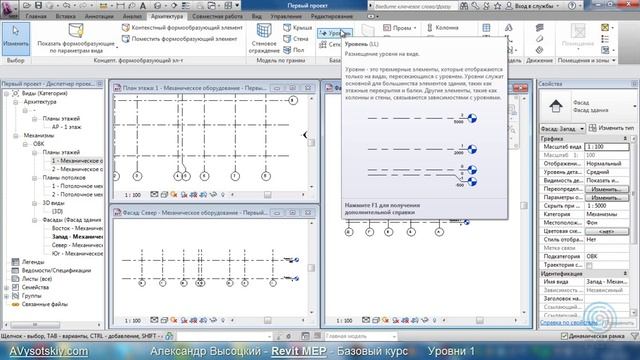Click the Масштаб вида 1:100 input field
Image resolution: width=640 pixels, height=360 pixels.
click(607, 147)
